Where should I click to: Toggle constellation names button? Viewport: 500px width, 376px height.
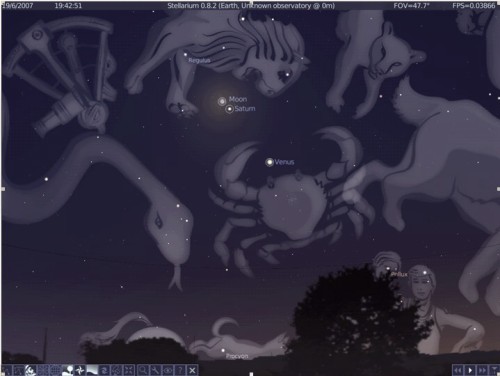pos(19,370)
